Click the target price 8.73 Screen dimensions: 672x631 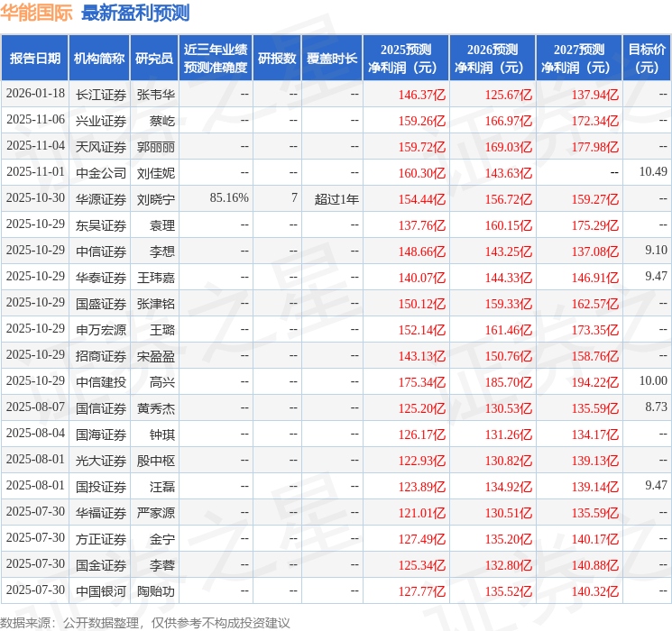click(656, 407)
